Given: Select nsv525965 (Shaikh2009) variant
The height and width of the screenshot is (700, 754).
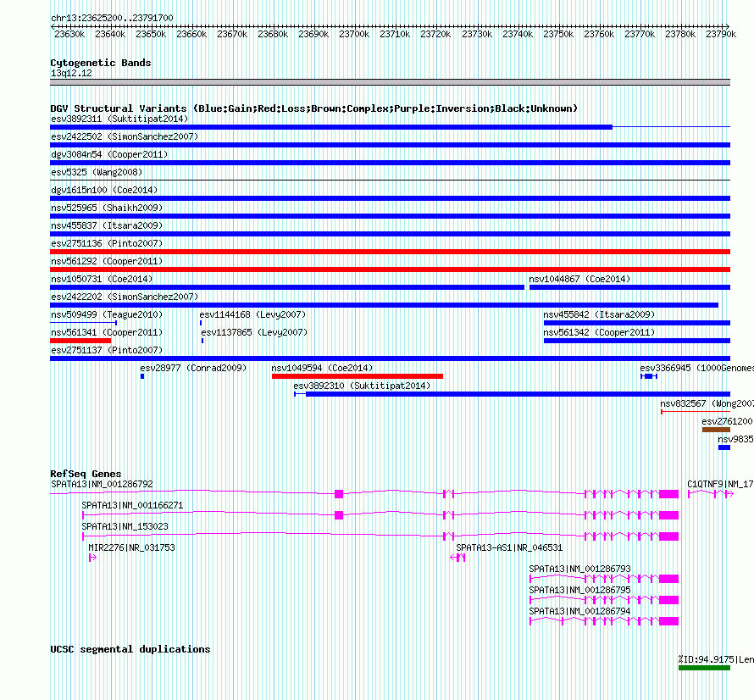Looking at the screenshot, I should pyautogui.click(x=390, y=216).
